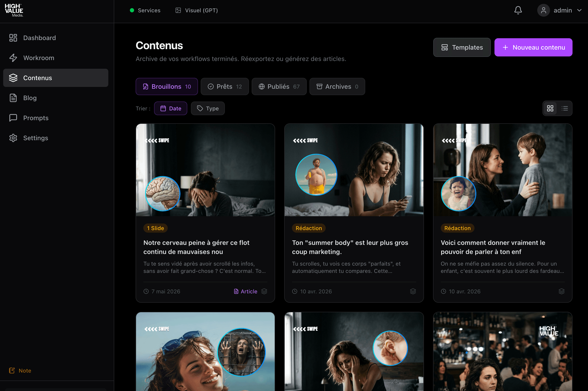The image size is (588, 391).
Task: Sort contents by Date
Action: pyautogui.click(x=170, y=108)
